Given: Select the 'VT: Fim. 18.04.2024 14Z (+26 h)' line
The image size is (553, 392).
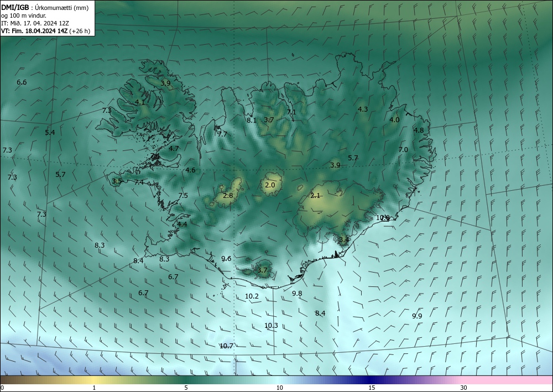Looking at the screenshot, I should pyautogui.click(x=45, y=31).
